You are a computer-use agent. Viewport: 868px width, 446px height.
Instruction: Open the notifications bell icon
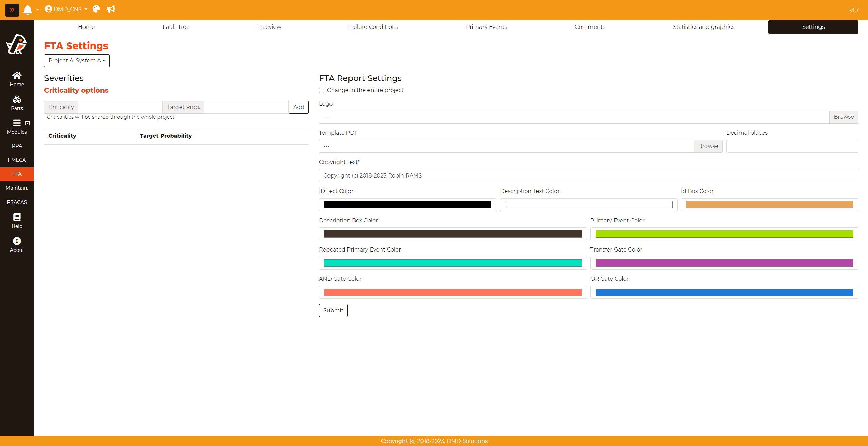[27, 10]
